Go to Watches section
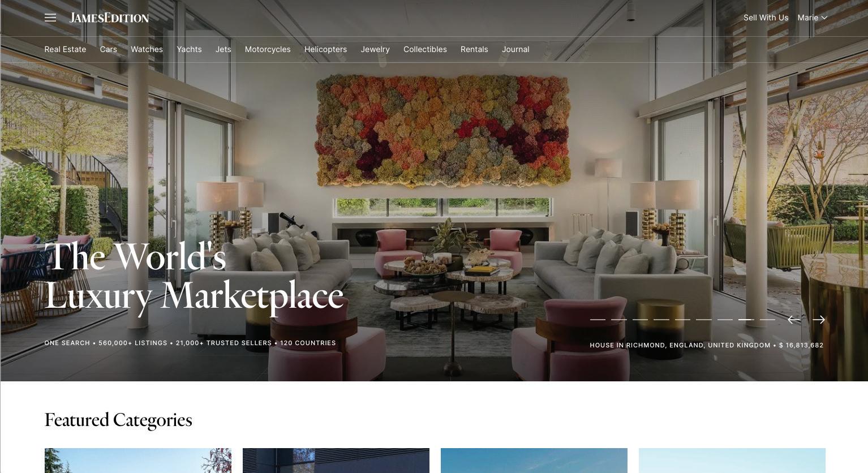Screen dimensions: 868x473 click(x=147, y=49)
